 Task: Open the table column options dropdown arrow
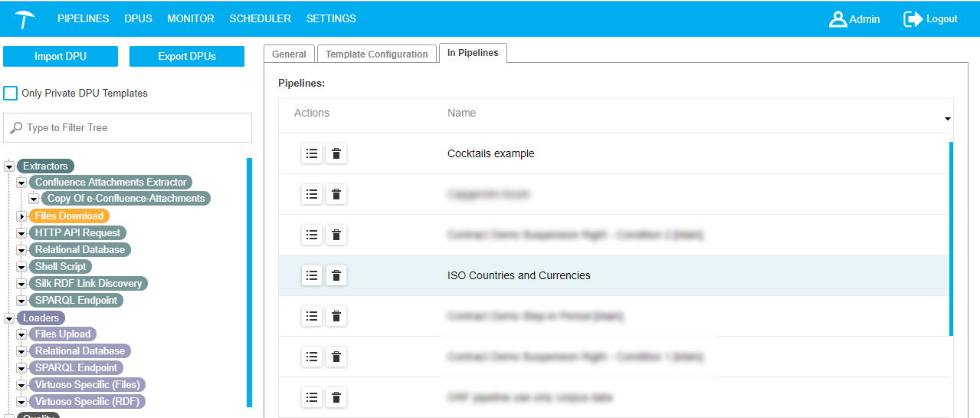[947, 119]
